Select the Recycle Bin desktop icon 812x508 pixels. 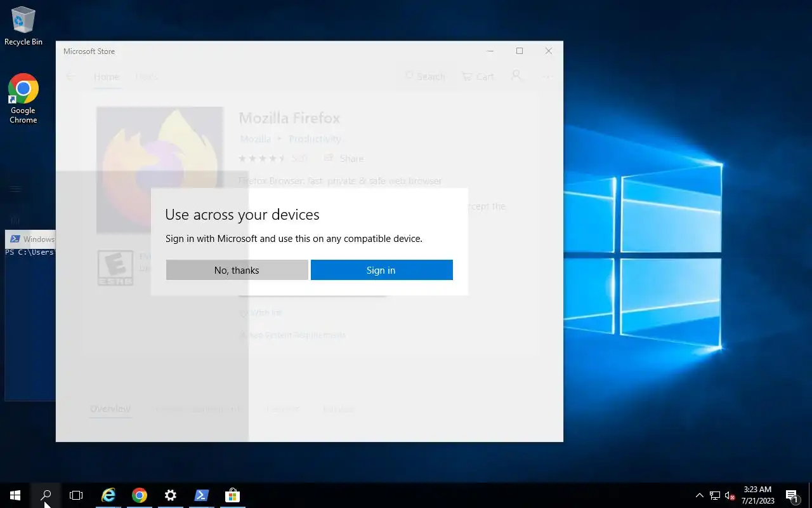tap(23, 26)
